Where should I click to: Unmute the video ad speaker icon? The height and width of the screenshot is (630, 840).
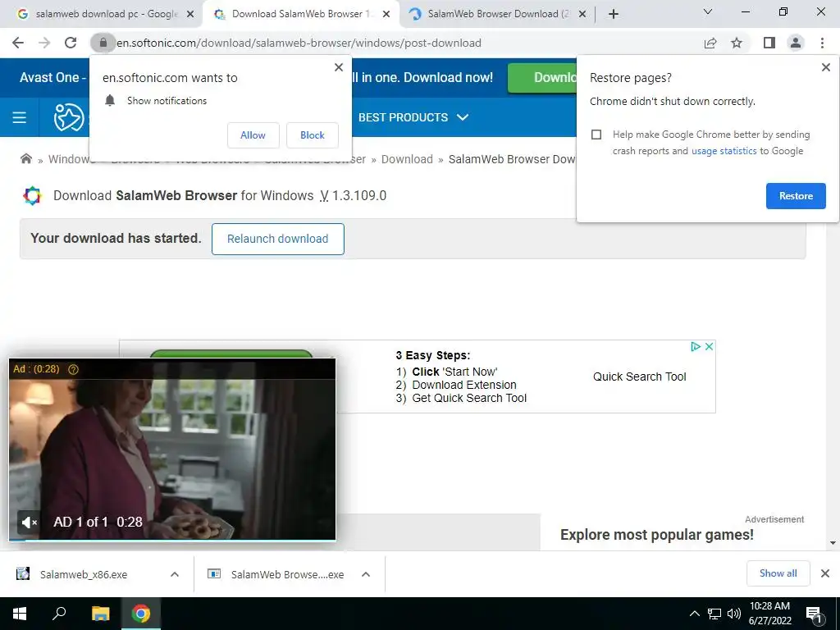(30, 522)
